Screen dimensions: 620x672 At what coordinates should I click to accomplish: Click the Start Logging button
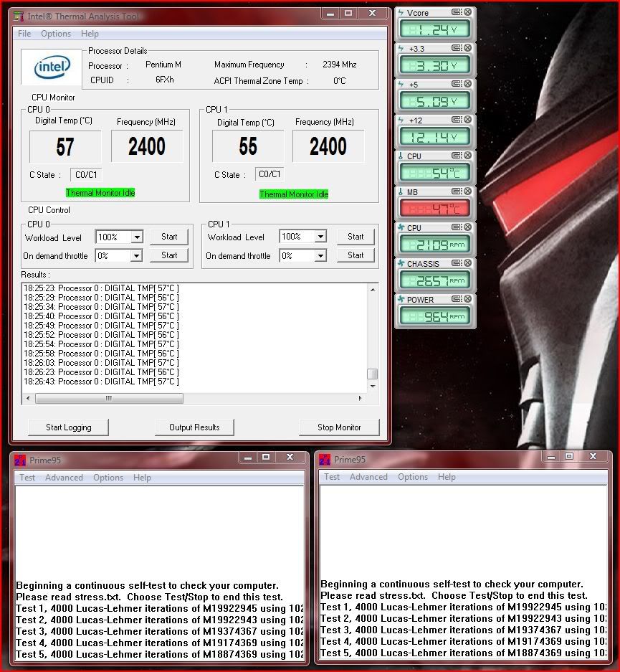pos(69,427)
